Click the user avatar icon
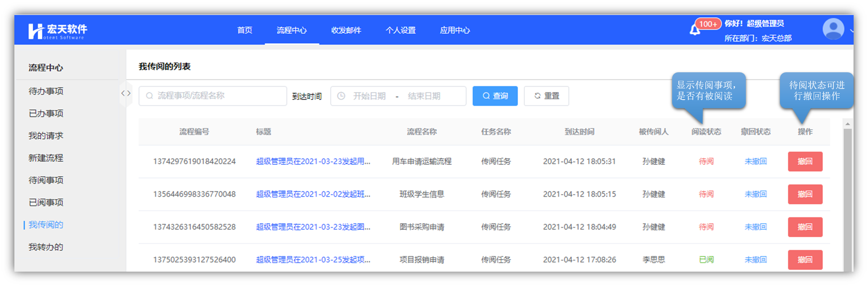Image resolution: width=868 pixels, height=286 pixels. point(833,29)
